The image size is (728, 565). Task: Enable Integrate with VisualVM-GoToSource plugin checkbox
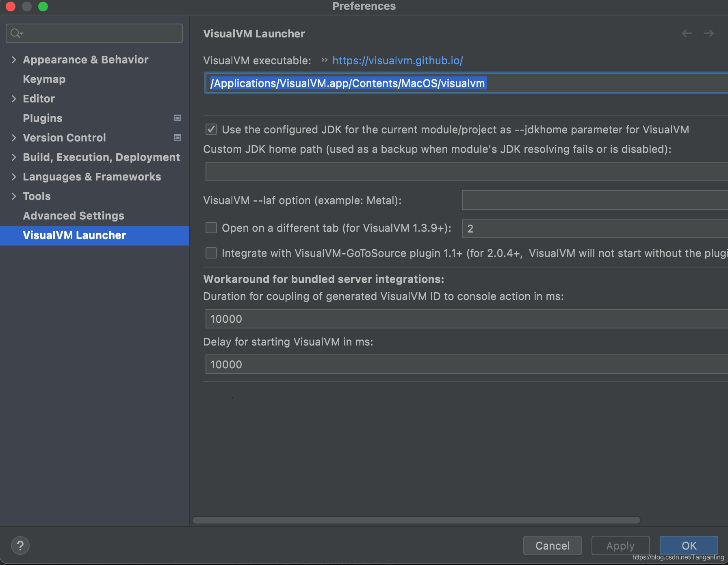coord(211,253)
